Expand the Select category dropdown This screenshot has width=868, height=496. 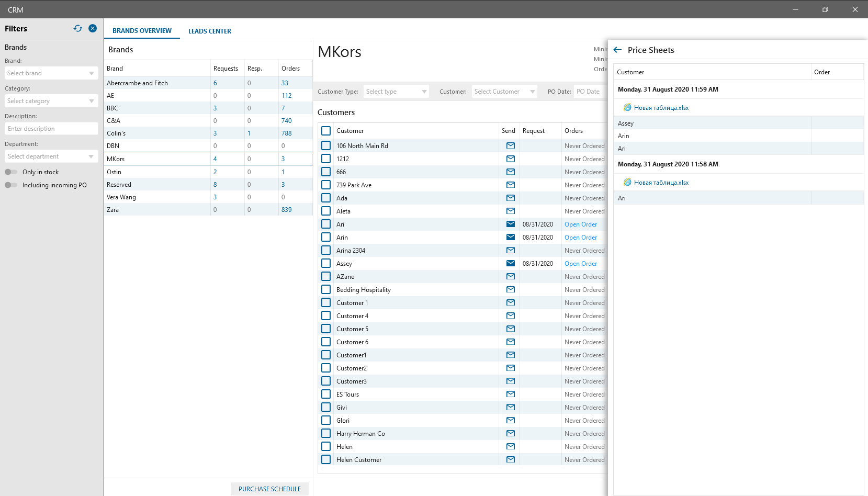point(51,101)
